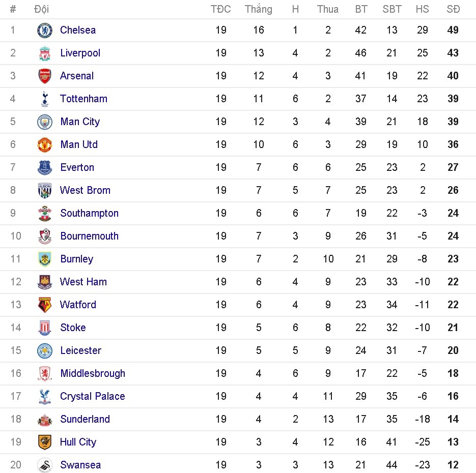Click the Man City crest icon
The width and height of the screenshot is (476, 473).
point(45,122)
